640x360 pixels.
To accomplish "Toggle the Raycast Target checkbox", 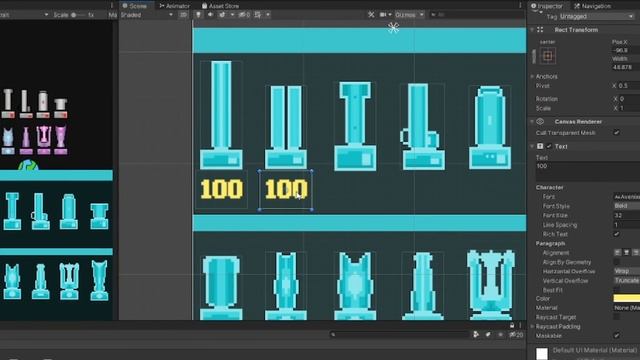I will tap(616, 317).
